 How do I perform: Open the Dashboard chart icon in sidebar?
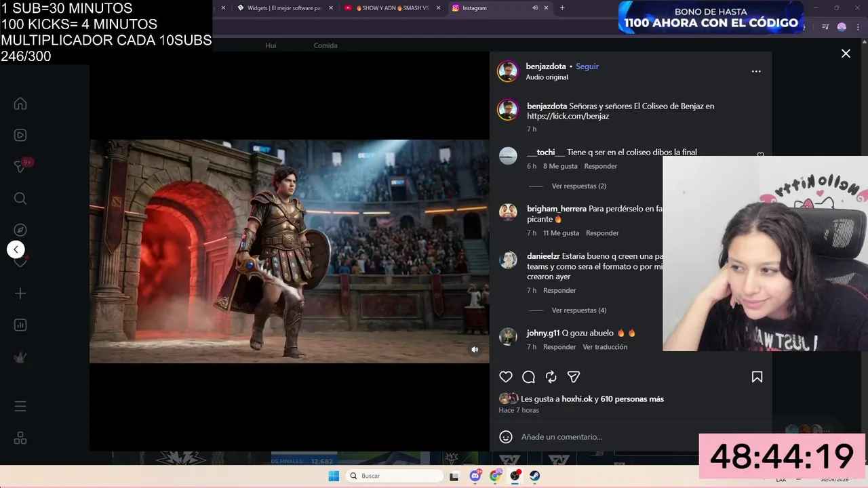(x=20, y=325)
